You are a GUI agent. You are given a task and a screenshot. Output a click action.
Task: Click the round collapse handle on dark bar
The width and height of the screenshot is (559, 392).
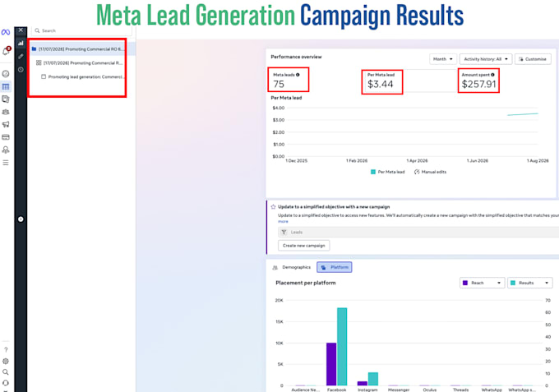21,219
